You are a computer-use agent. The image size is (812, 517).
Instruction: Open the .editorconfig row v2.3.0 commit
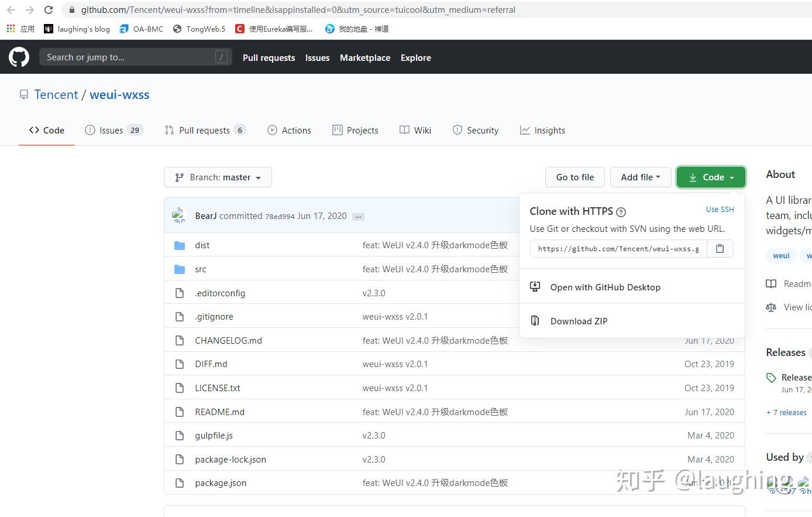374,293
